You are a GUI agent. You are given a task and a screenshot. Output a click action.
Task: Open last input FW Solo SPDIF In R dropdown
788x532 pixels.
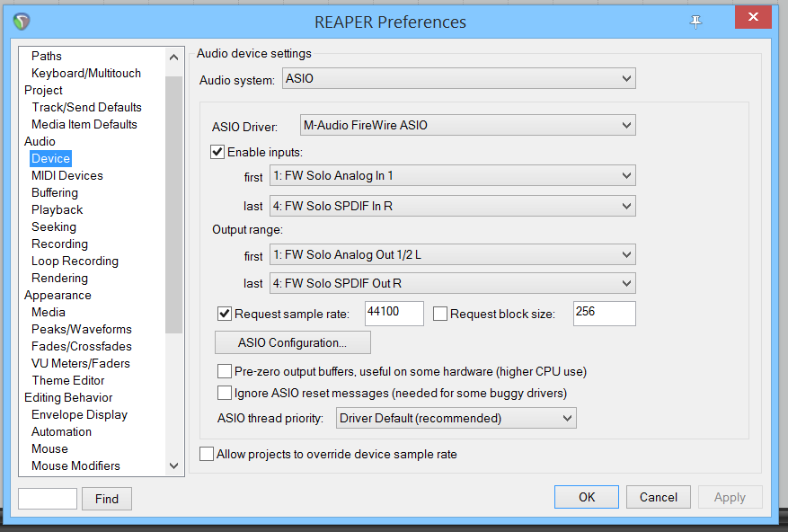(453, 206)
